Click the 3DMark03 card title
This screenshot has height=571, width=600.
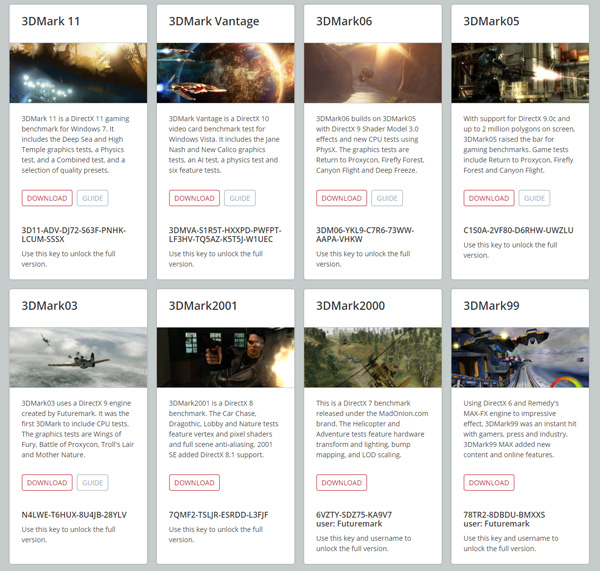click(x=49, y=306)
